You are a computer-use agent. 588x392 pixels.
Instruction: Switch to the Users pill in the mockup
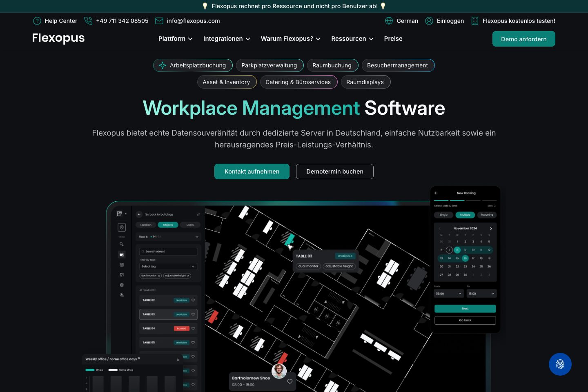click(190, 225)
